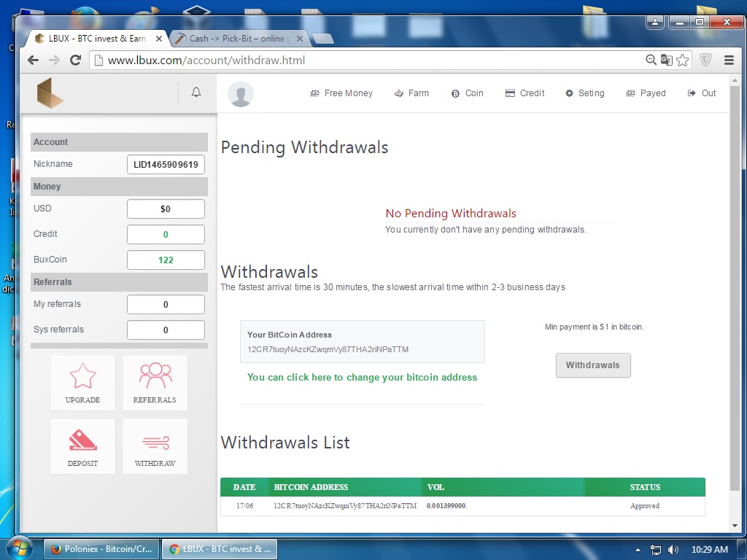The image size is (747, 560).
Task: Close the LBUX tab
Action: coord(159,39)
